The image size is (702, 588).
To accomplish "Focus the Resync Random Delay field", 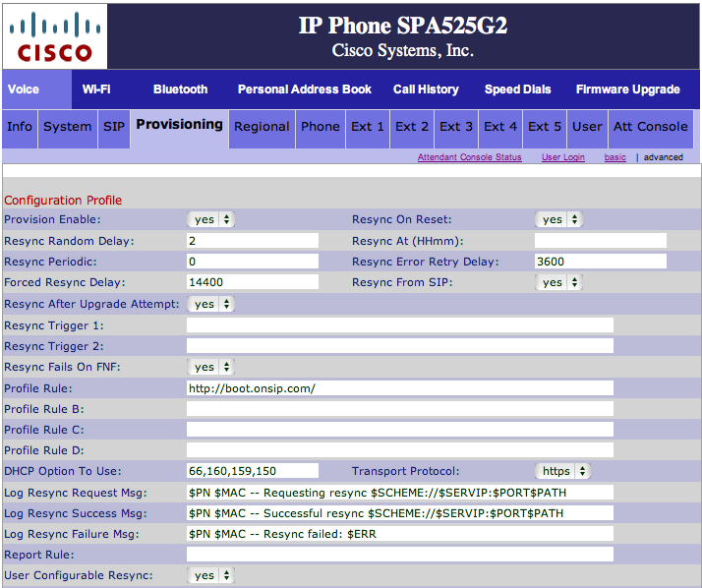I will [253, 241].
